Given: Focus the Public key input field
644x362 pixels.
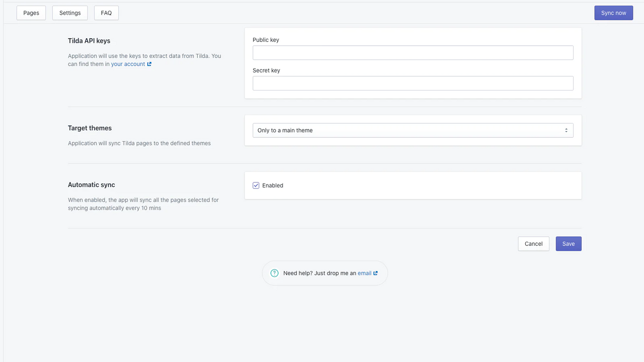Looking at the screenshot, I should point(413,53).
